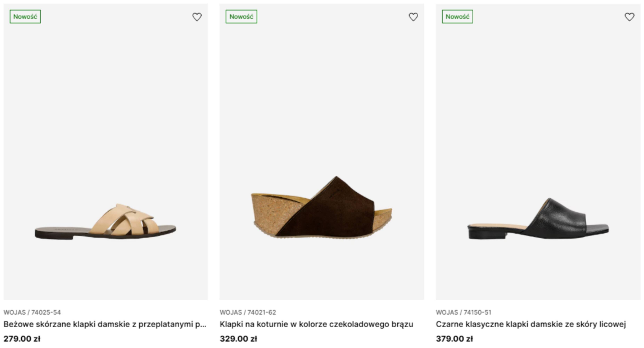Image resolution: width=644 pixels, height=348 pixels.
Task: Open Klapki na koturnie product title
Action: click(317, 324)
